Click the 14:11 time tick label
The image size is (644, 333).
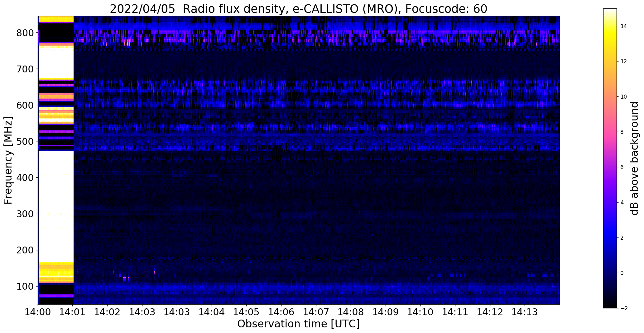(x=455, y=312)
